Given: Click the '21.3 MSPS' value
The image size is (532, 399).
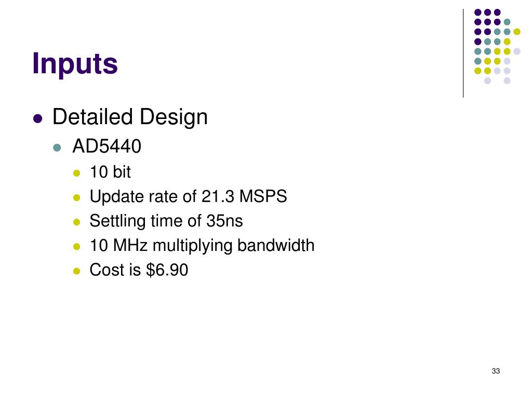Looking at the screenshot, I should tap(244, 196).
